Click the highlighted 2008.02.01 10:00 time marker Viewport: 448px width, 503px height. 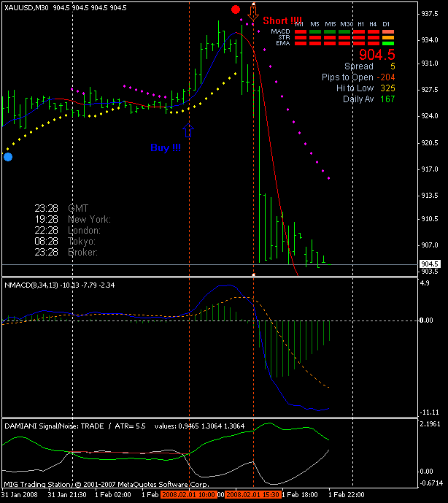[x=188, y=495]
